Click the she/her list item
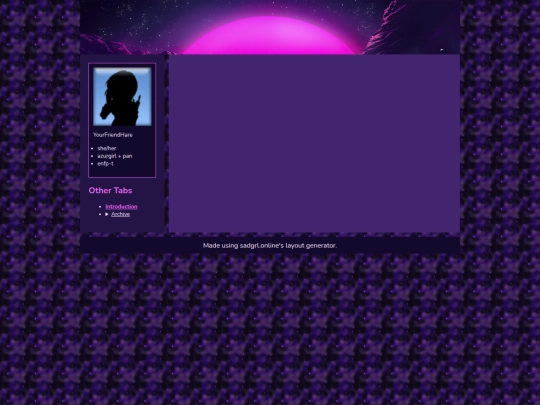 pos(107,148)
